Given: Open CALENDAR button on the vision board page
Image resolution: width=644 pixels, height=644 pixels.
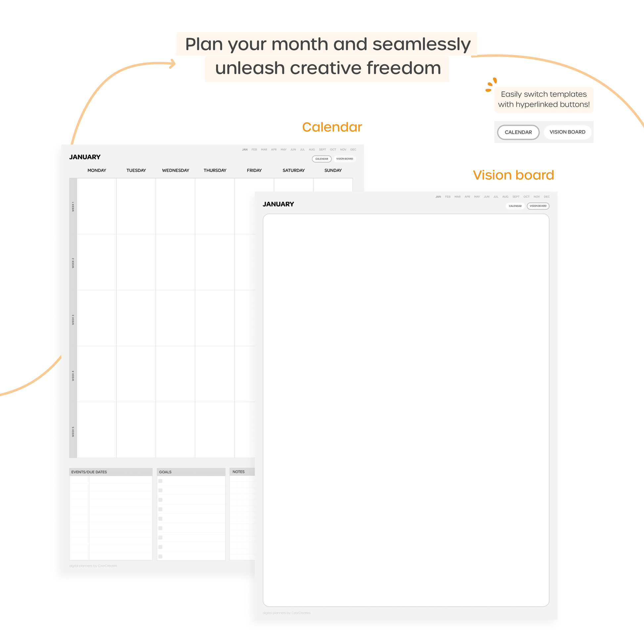Looking at the screenshot, I should (515, 206).
